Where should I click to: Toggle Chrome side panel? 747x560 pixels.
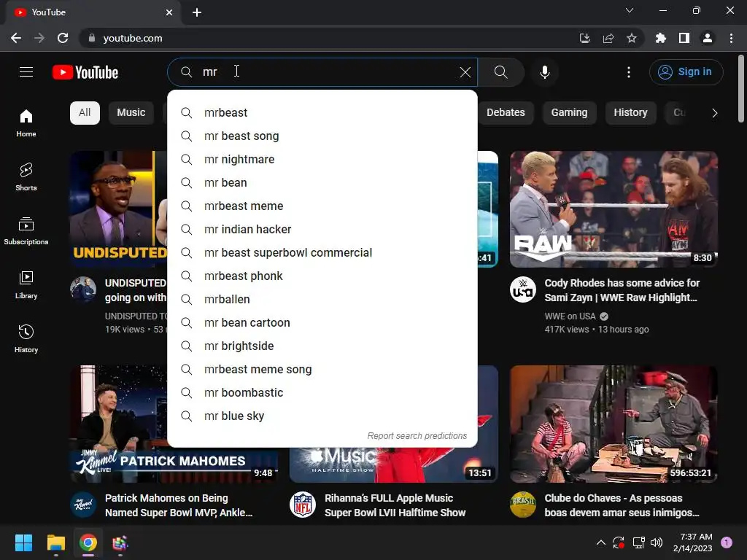(x=684, y=38)
